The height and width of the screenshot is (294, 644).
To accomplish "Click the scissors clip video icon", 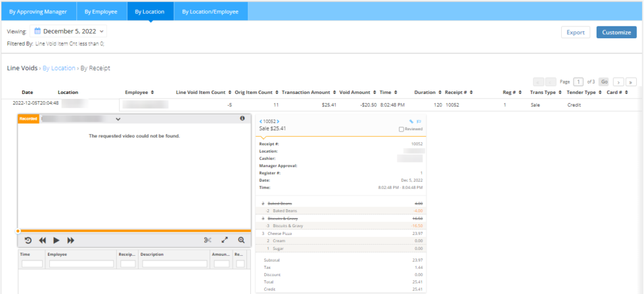I will point(208,241).
